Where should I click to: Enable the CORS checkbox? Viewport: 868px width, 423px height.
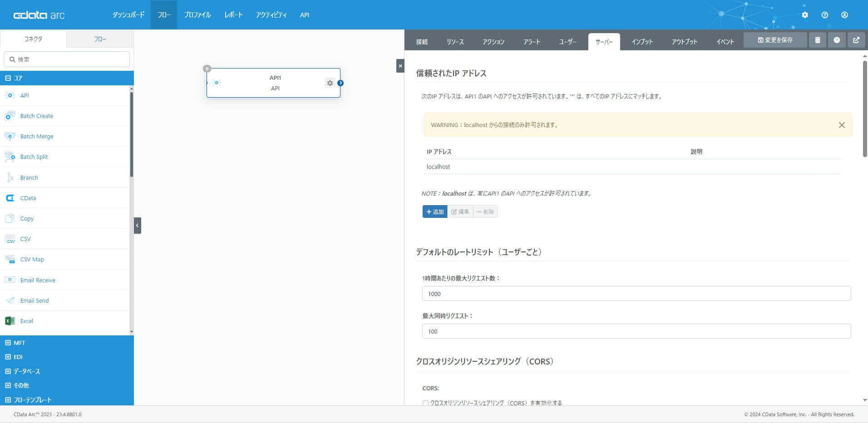pyautogui.click(x=425, y=403)
